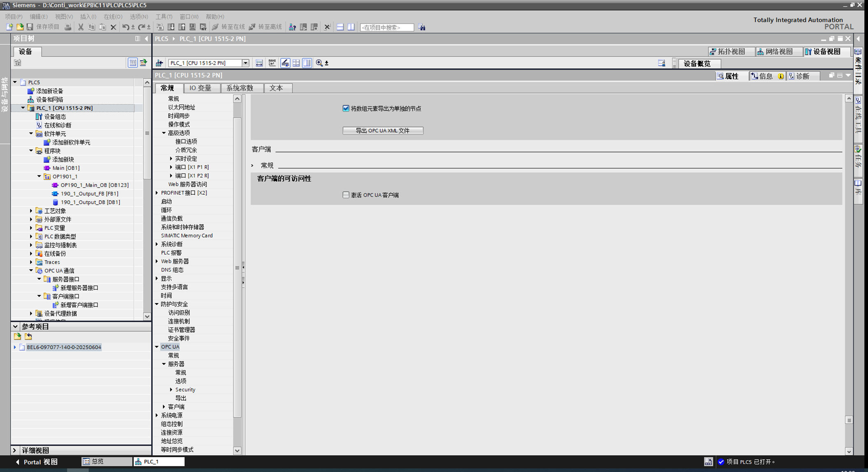Collapse the project tree panel arrow
Viewport: 868px width, 472px height.
147,39
